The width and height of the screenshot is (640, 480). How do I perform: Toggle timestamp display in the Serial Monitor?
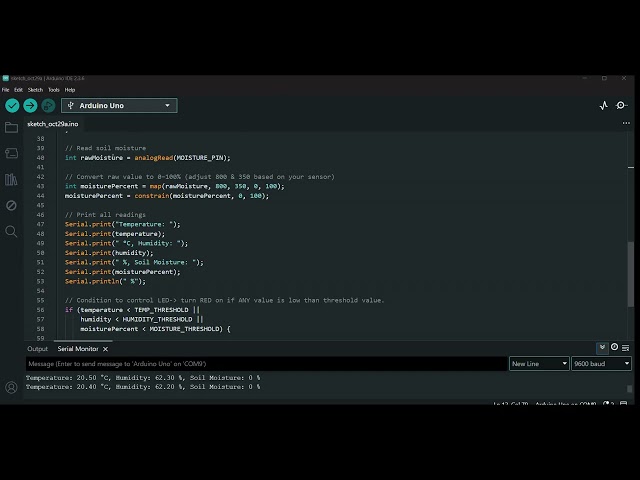614,347
